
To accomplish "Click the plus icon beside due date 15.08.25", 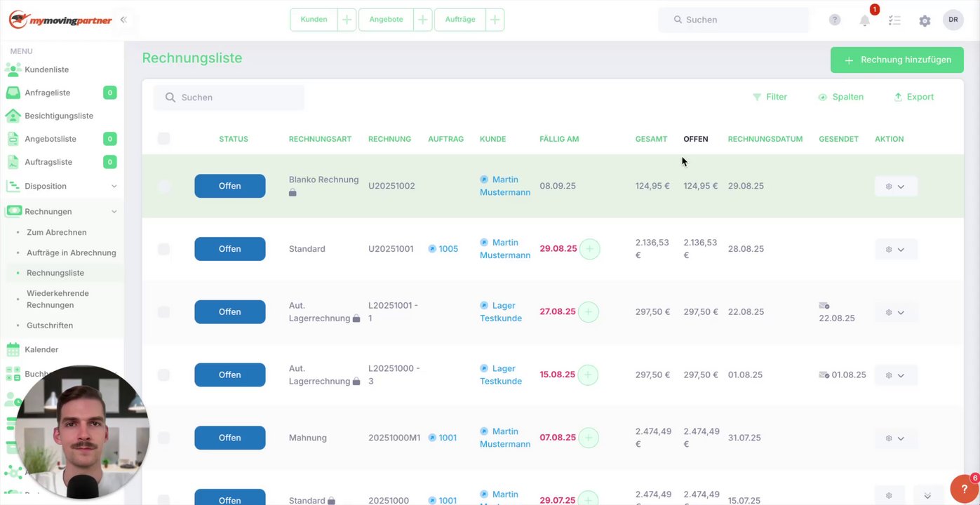I will click(588, 375).
